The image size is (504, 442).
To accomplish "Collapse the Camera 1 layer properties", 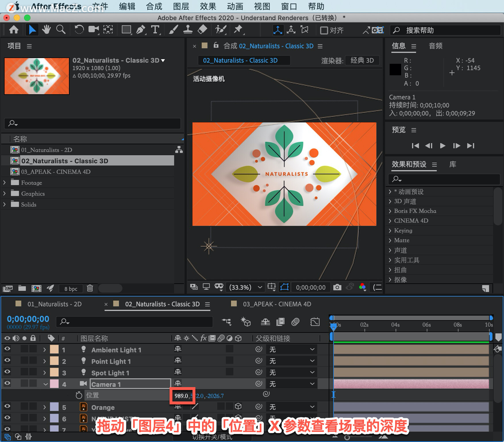I will click(x=45, y=384).
